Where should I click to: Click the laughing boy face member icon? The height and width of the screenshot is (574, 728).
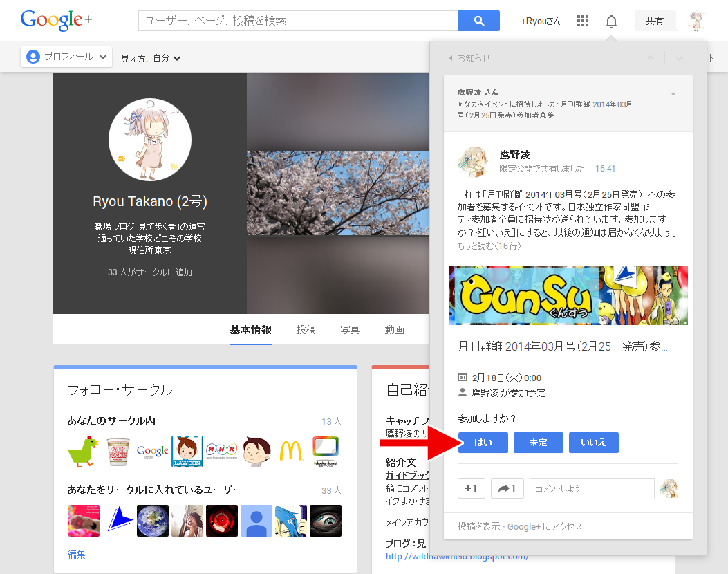[x=256, y=452]
